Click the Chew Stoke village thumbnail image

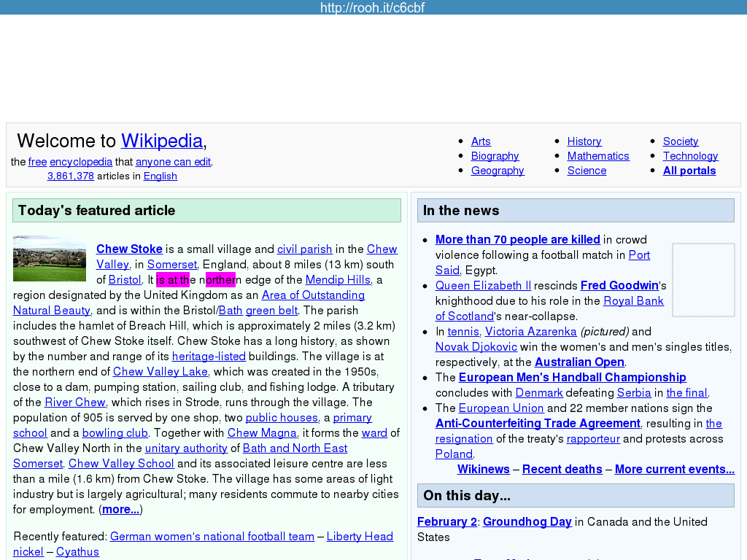coord(49,258)
